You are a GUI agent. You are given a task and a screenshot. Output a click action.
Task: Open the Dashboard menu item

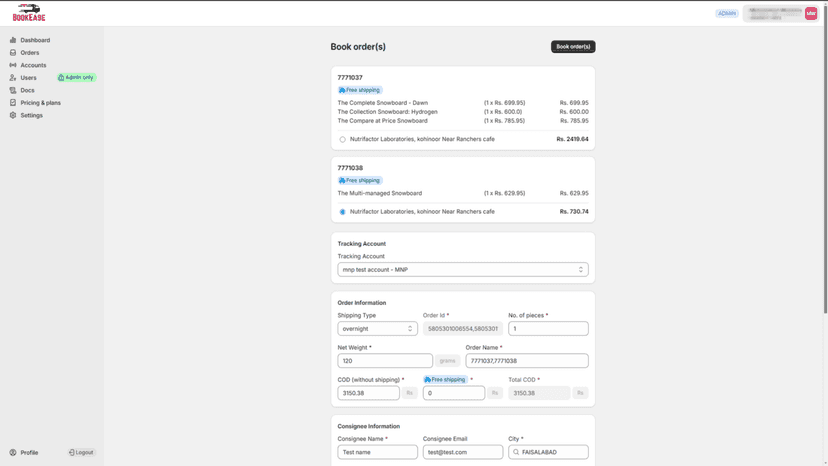click(35, 40)
